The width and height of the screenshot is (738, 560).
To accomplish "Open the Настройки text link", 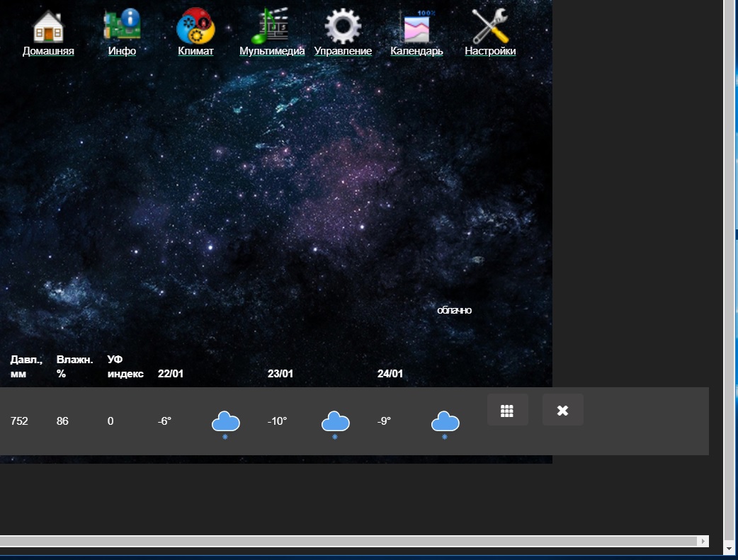I will point(490,51).
